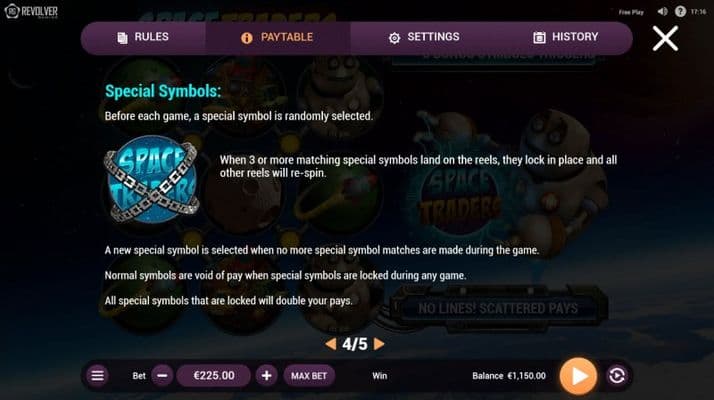Image resolution: width=714 pixels, height=400 pixels.
Task: Go to next paytable page arrow
Action: (379, 344)
